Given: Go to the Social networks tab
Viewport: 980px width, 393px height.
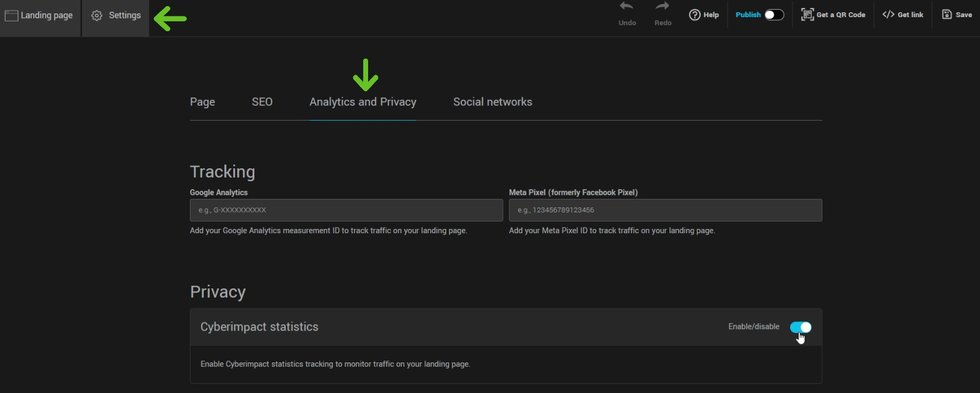Looking at the screenshot, I should coord(492,102).
